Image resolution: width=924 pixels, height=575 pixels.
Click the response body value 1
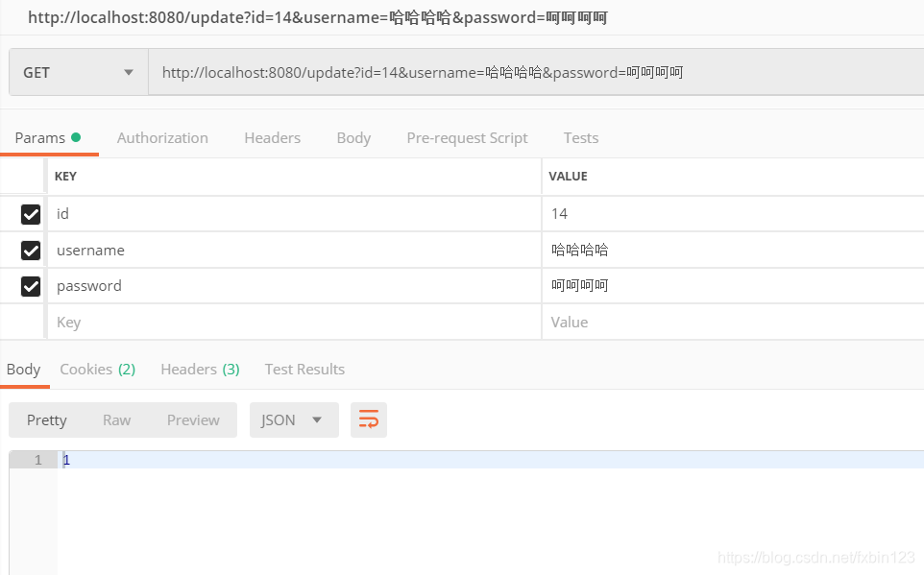[66, 460]
